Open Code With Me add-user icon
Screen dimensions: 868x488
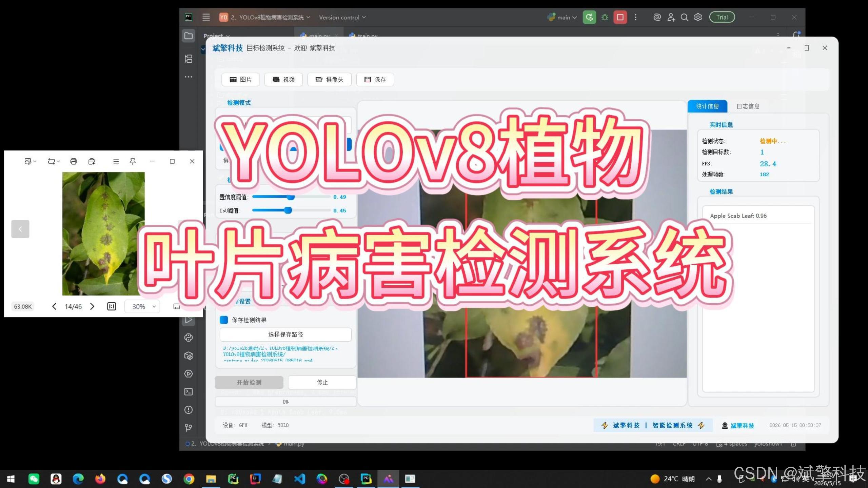pos(671,17)
